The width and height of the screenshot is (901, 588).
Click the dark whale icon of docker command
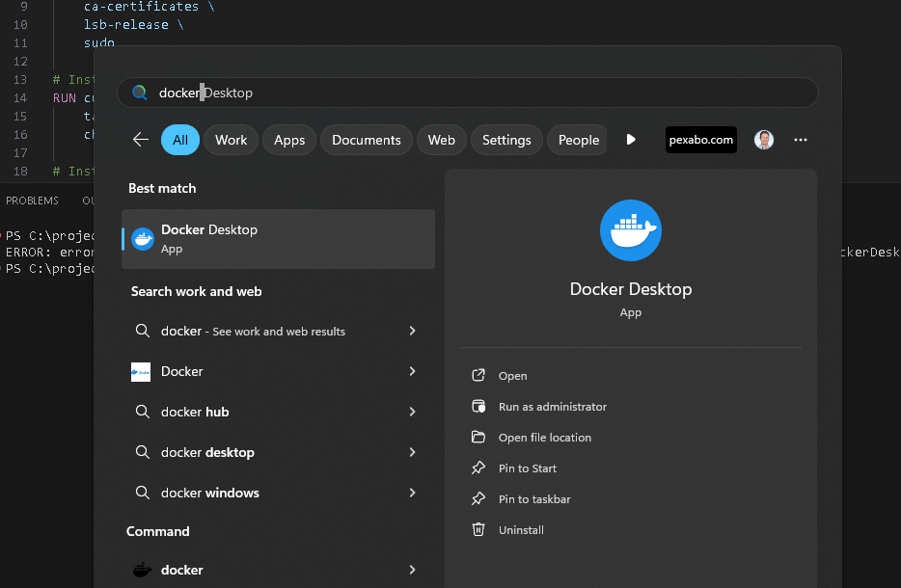(x=142, y=570)
